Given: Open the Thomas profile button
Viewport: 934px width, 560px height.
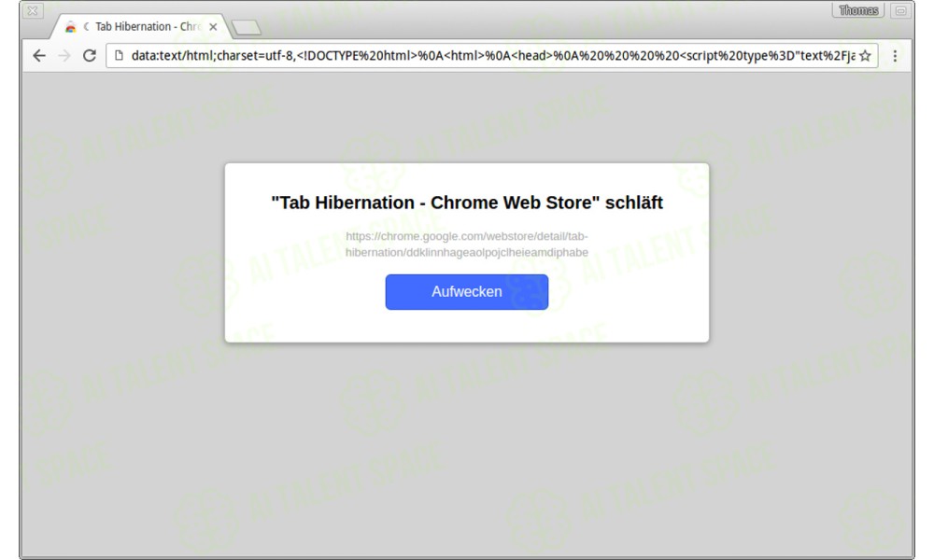Looking at the screenshot, I should 857,10.
